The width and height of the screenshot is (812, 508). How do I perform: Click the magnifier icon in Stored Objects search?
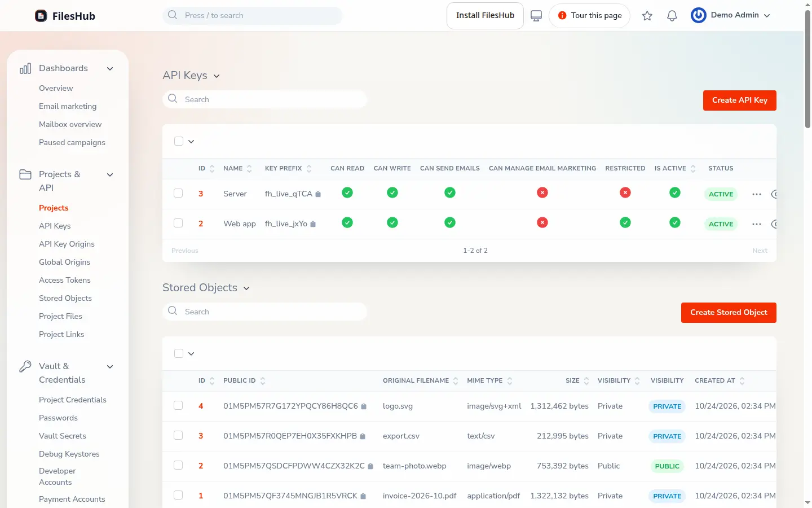tap(173, 311)
